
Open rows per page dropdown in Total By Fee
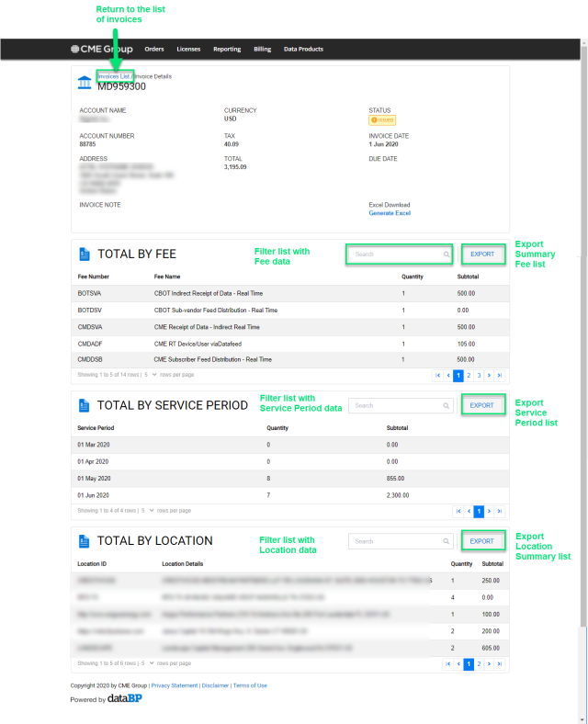pos(154,375)
